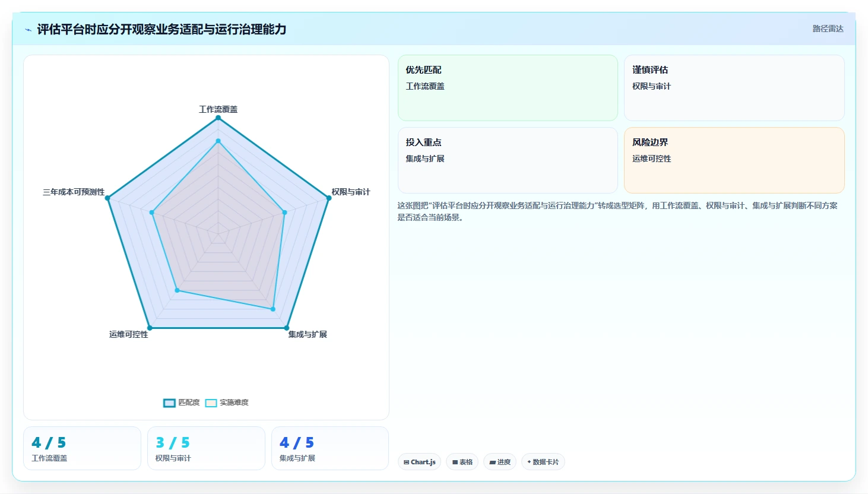Click the outer 匹配度 point on 集成与扩展 axis
Viewport: 868px width, 494px height.
pos(286,328)
